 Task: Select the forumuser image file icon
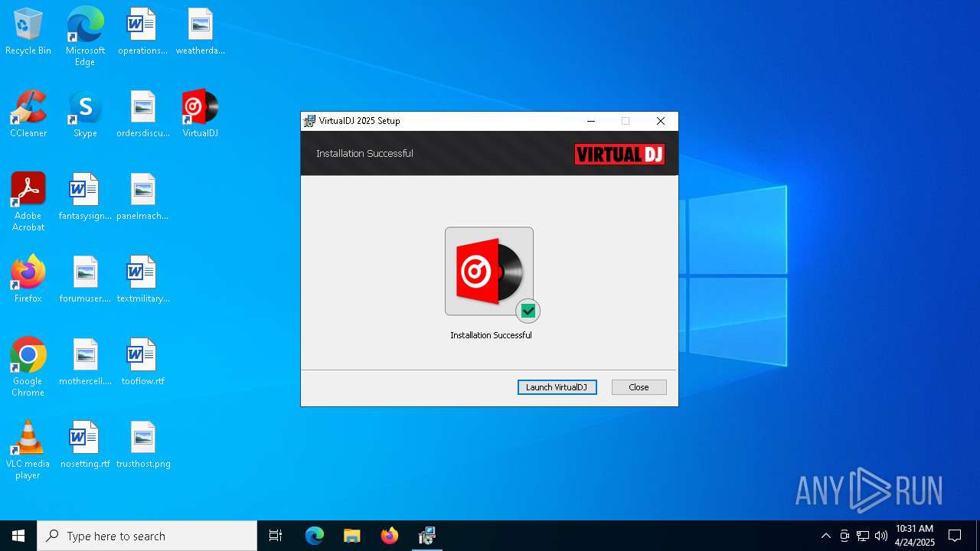[85, 280]
